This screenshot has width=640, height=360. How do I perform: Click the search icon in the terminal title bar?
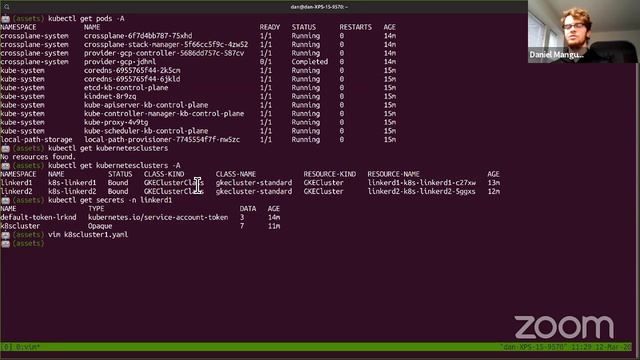(7, 7)
